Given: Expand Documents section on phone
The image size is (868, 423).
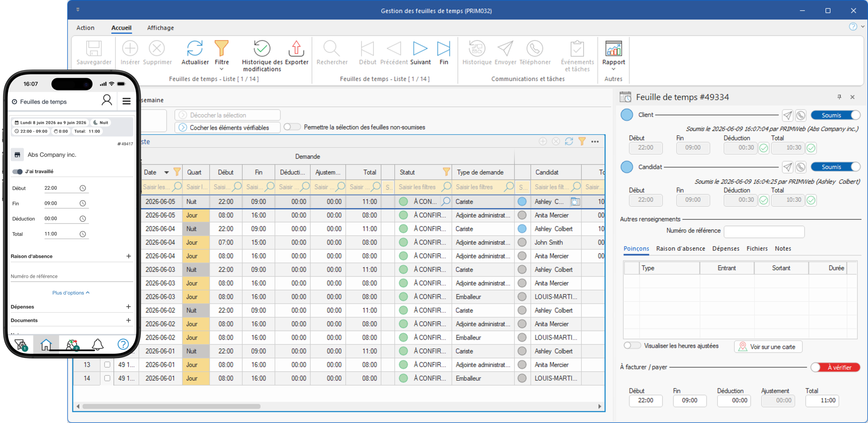Looking at the screenshot, I should pyautogui.click(x=129, y=320).
